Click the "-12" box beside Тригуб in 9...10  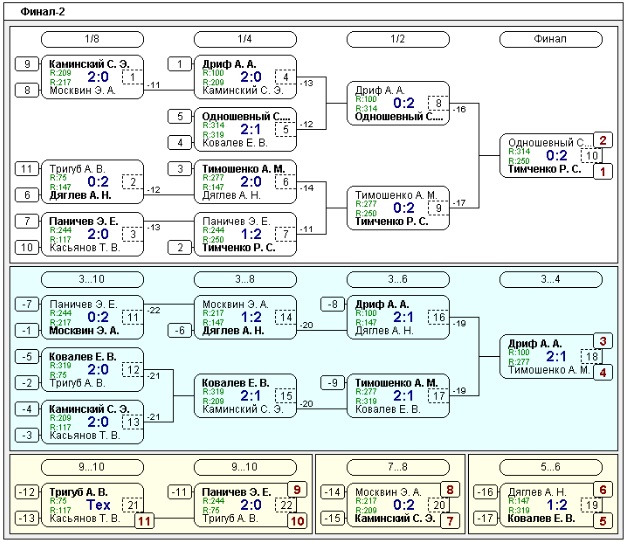point(27,492)
